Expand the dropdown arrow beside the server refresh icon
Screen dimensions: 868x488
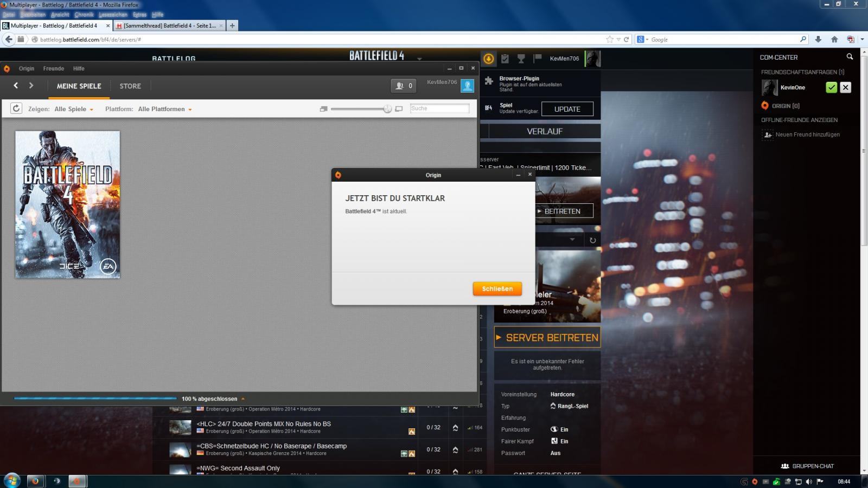[x=572, y=240]
